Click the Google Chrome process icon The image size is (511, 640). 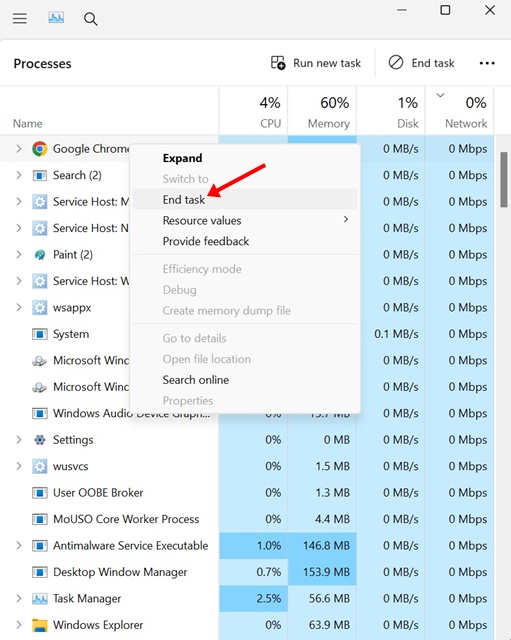(x=40, y=149)
